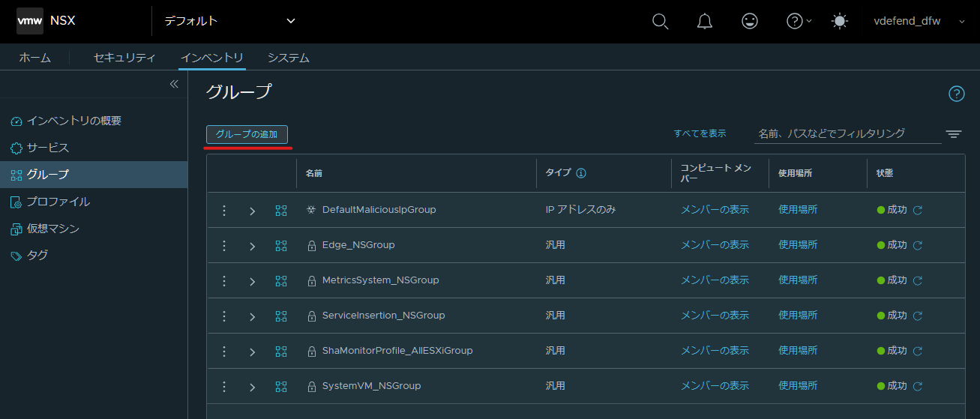Refresh status of ServiceInsertion_NSGroup

pyautogui.click(x=917, y=316)
